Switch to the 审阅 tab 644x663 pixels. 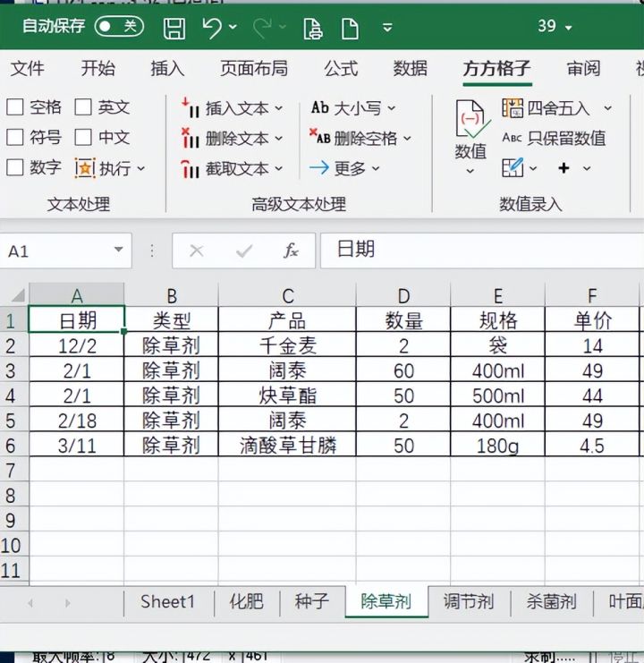(583, 68)
